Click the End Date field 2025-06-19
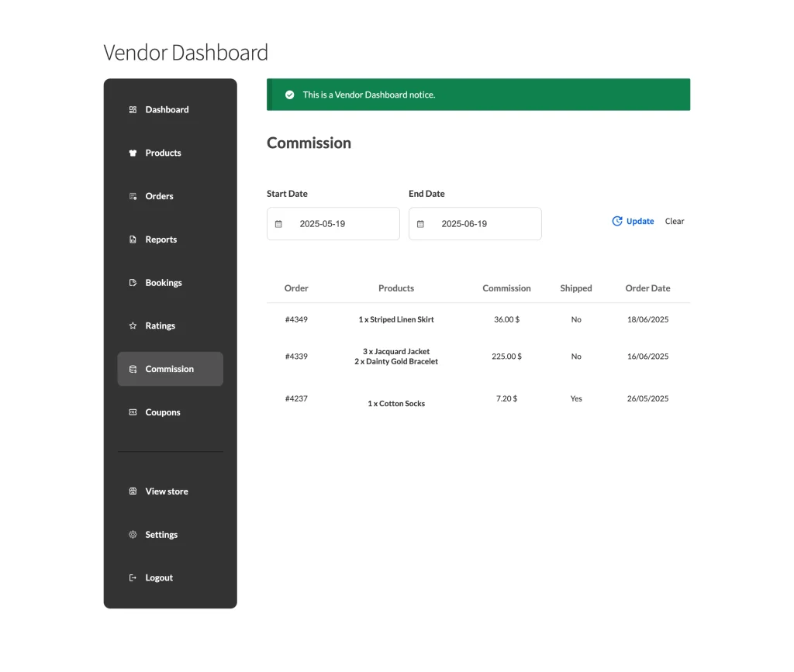794x672 pixels. (475, 224)
